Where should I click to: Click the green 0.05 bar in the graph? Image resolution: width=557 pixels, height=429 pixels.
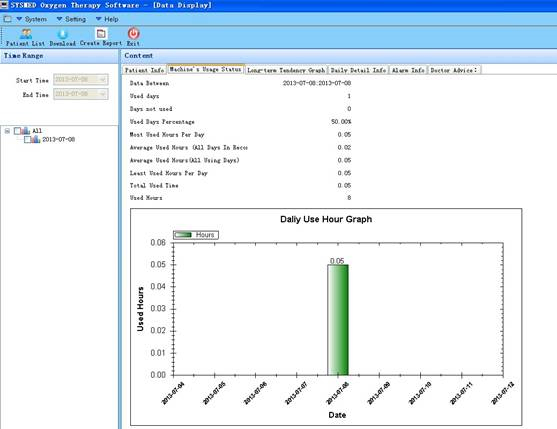(x=338, y=320)
